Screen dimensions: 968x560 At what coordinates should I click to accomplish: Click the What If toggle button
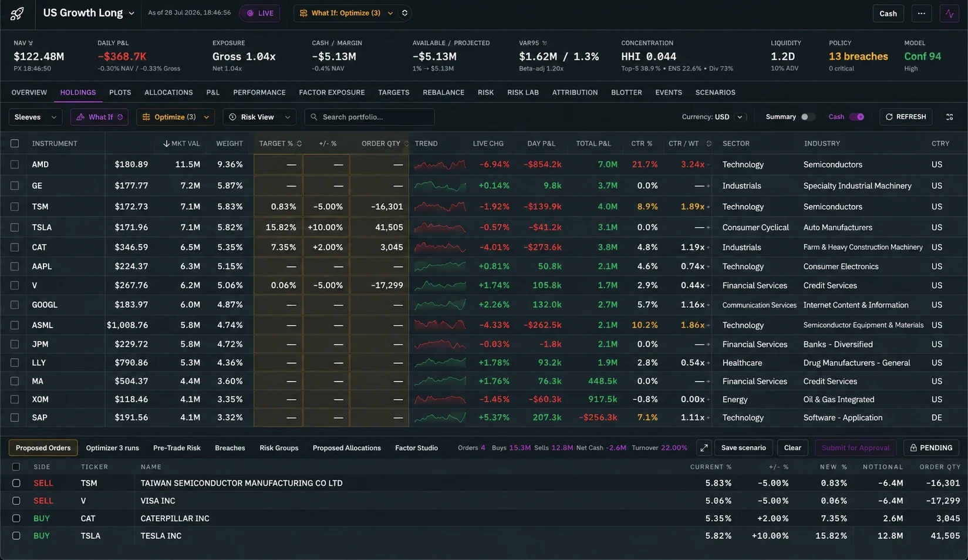99,117
